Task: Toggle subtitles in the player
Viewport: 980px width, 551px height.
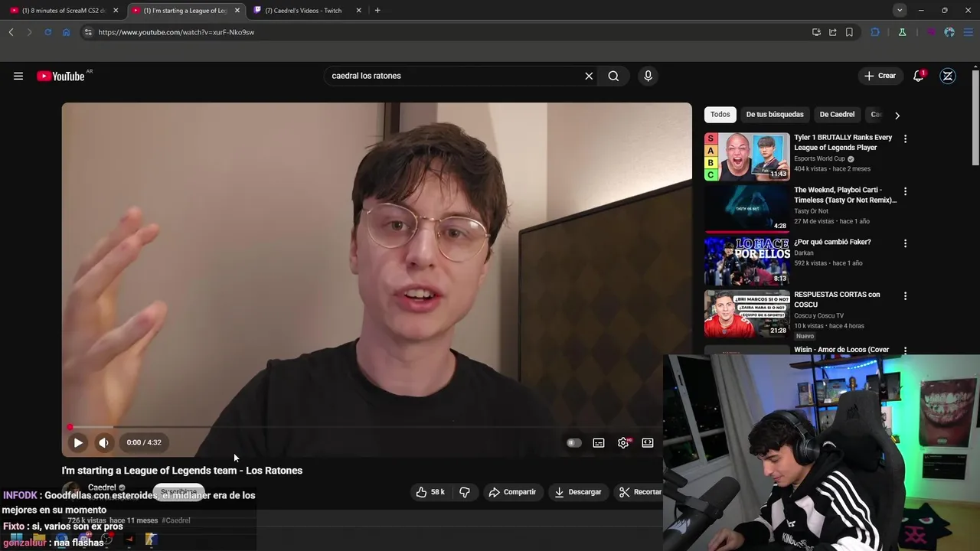Action: (x=599, y=442)
